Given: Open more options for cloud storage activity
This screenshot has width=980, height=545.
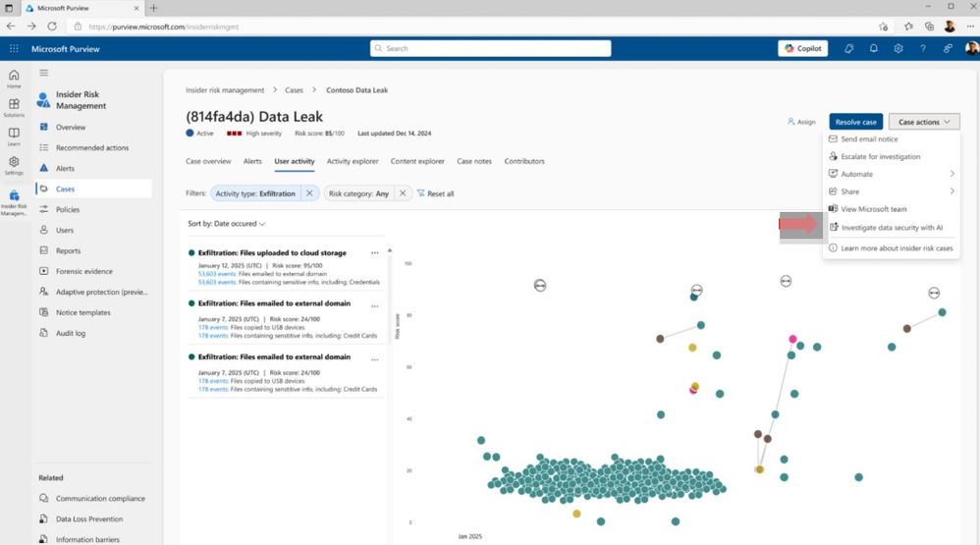Looking at the screenshot, I should (x=374, y=253).
